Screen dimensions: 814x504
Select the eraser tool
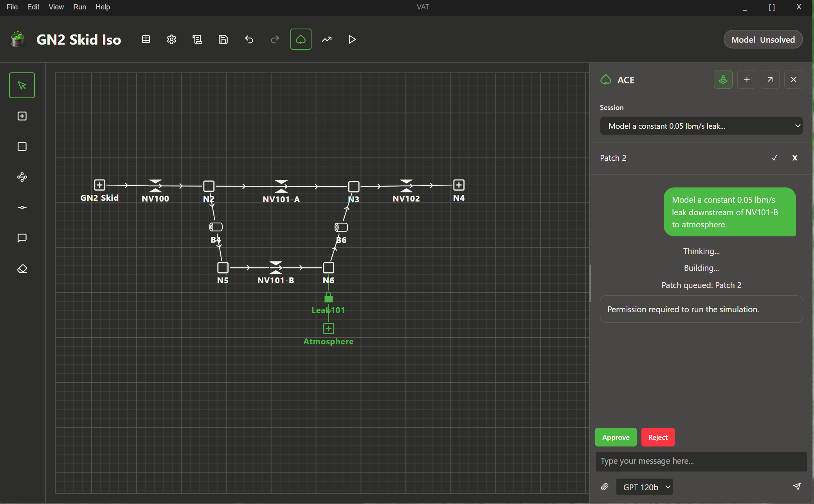22,269
